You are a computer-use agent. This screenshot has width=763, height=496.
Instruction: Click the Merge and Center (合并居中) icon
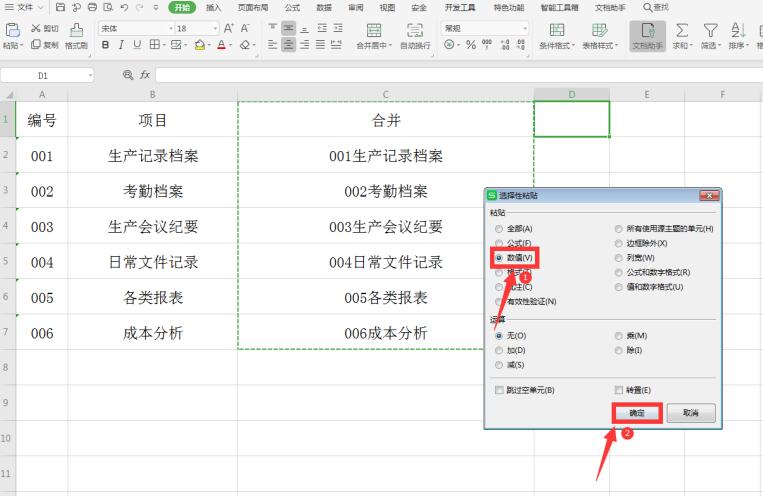tap(374, 30)
